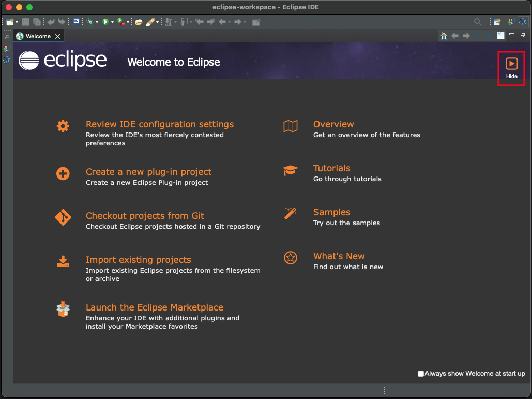Expand the External Tools dropdown arrow

coord(128,22)
